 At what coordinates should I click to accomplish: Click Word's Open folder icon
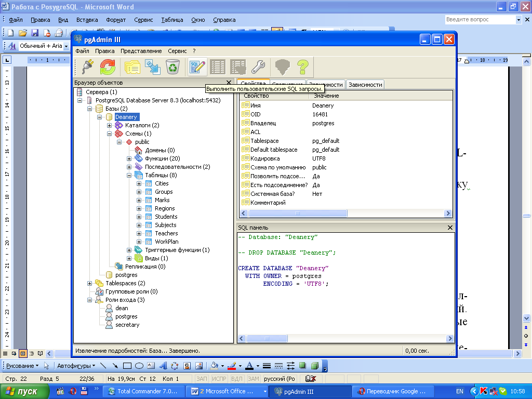[23, 33]
